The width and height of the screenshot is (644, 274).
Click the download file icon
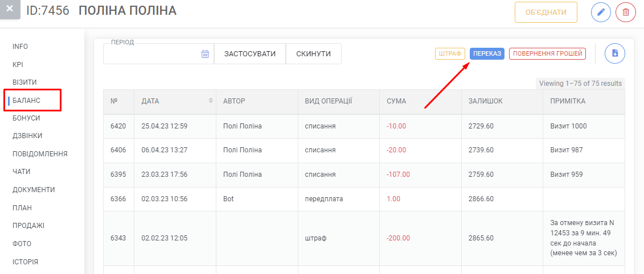pos(615,53)
